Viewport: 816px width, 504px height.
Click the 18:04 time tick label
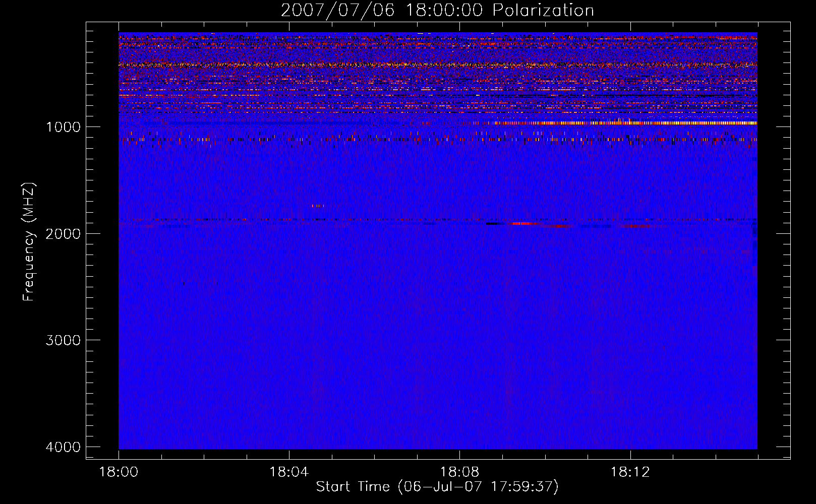pos(289,472)
